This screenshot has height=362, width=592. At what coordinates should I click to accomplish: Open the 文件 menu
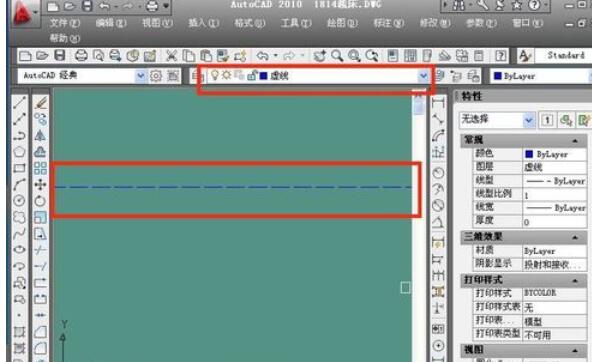tap(65, 23)
